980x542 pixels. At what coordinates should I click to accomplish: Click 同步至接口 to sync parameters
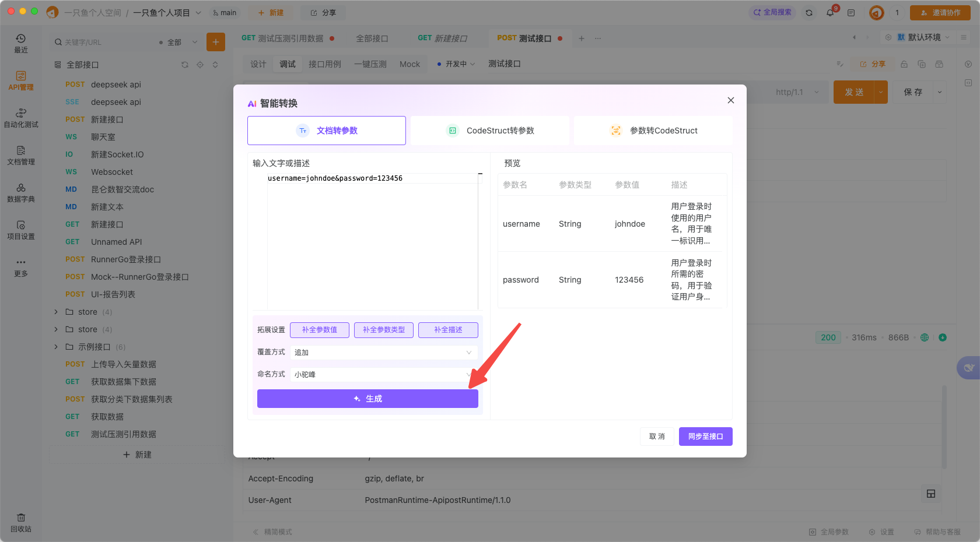click(705, 436)
